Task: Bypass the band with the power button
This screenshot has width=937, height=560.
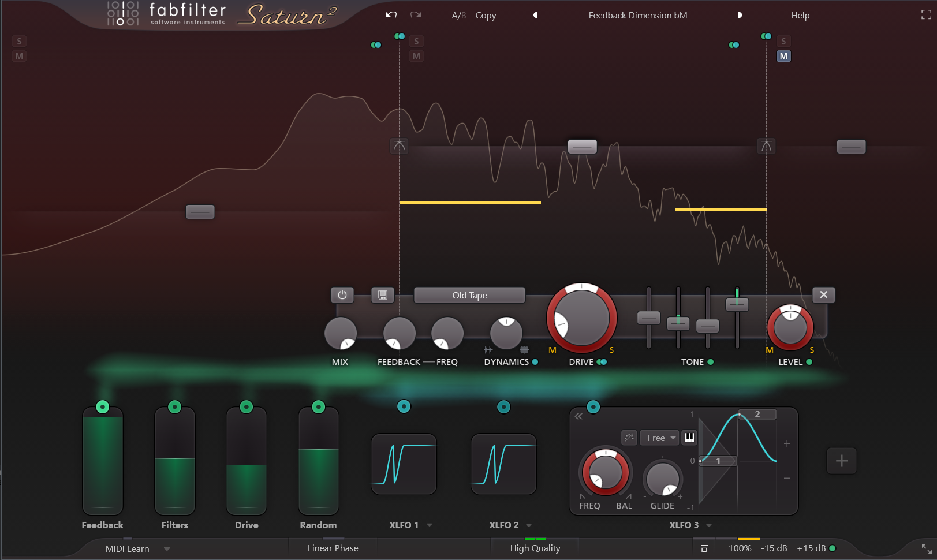Action: pos(342,294)
